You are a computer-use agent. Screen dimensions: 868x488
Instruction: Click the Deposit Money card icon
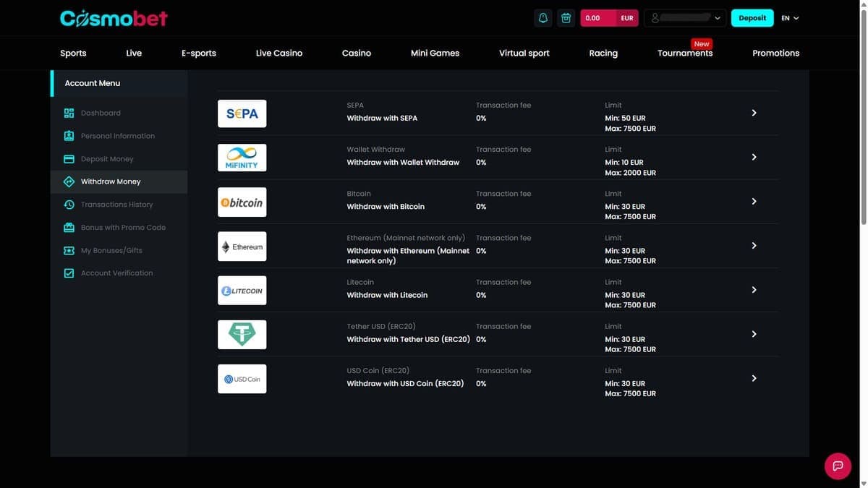pos(69,159)
